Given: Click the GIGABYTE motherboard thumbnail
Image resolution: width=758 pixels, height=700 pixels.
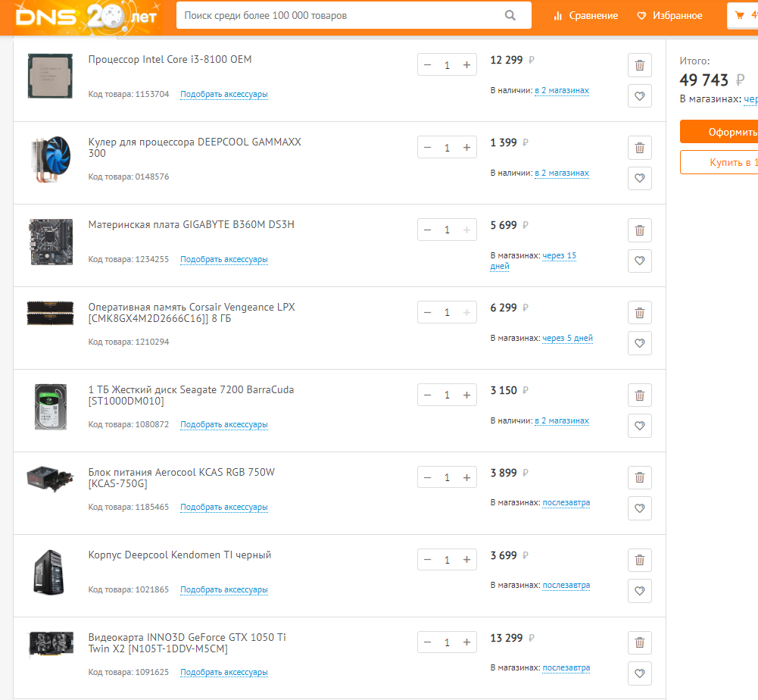Looking at the screenshot, I should point(51,242).
